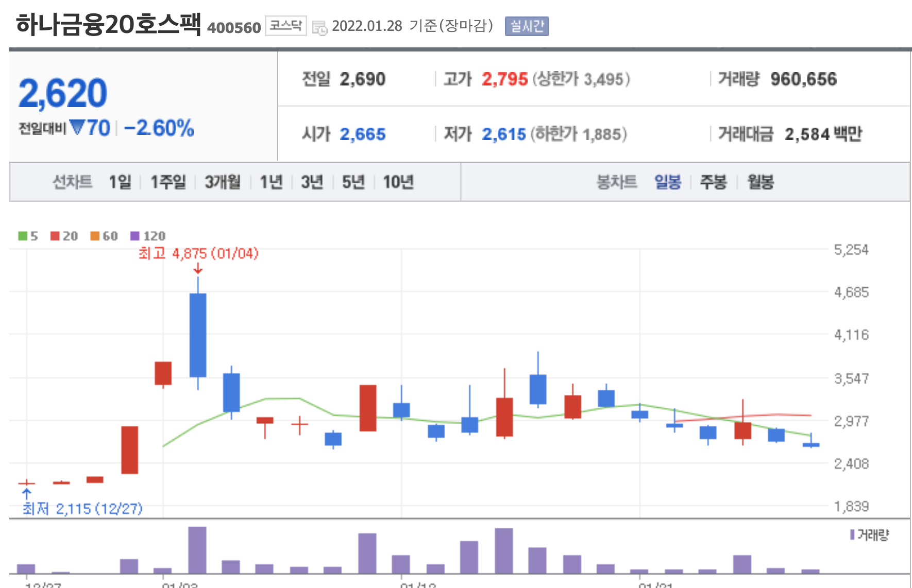This screenshot has width=912, height=588.
Task: Click the 5,254 price axis label
Action: click(x=851, y=250)
